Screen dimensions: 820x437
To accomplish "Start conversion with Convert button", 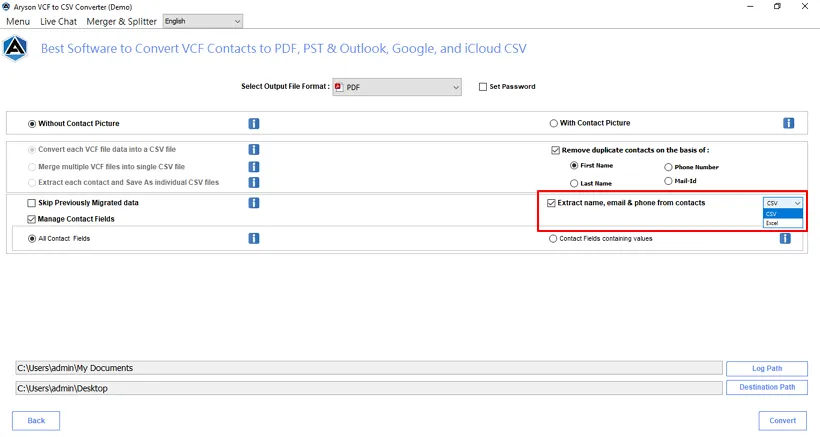I will [x=782, y=421].
